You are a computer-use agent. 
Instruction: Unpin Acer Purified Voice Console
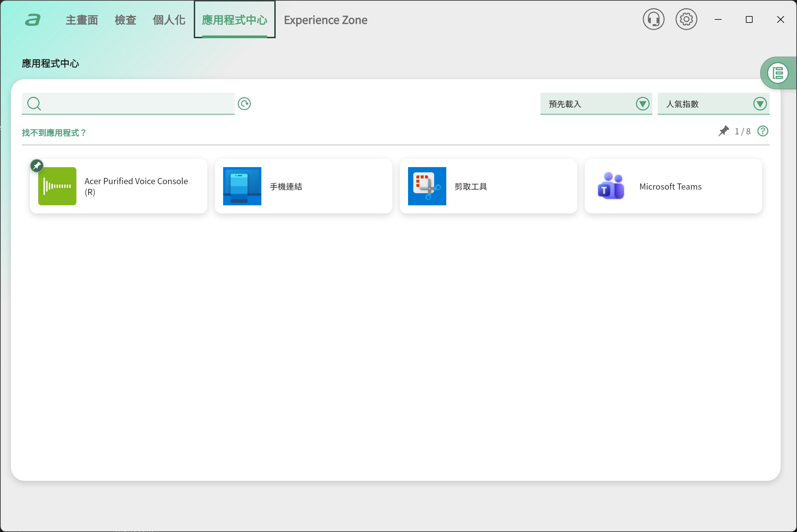[x=37, y=166]
